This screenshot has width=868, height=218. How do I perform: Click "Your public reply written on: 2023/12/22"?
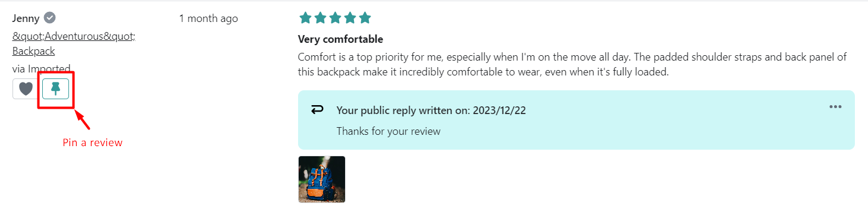(431, 110)
